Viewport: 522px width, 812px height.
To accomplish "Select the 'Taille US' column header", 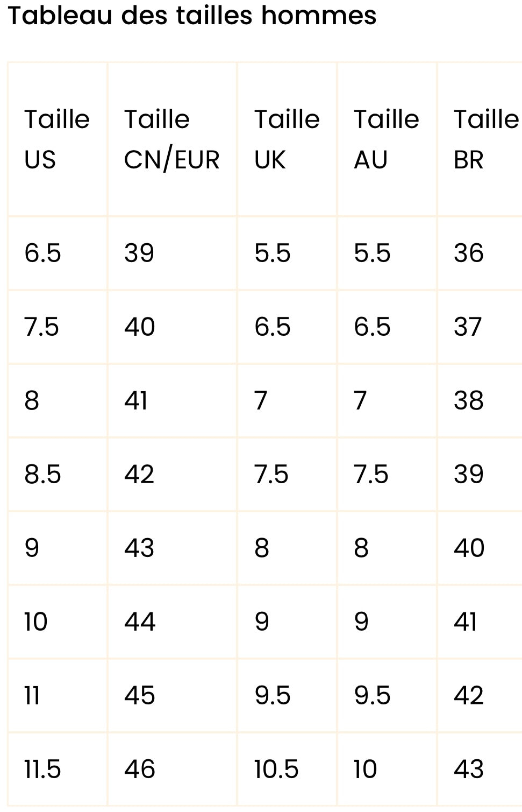I will pos(58,139).
